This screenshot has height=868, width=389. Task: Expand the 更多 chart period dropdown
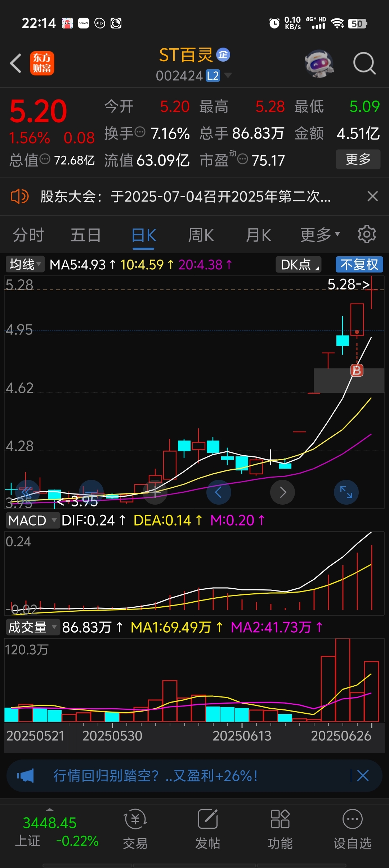[x=320, y=235]
